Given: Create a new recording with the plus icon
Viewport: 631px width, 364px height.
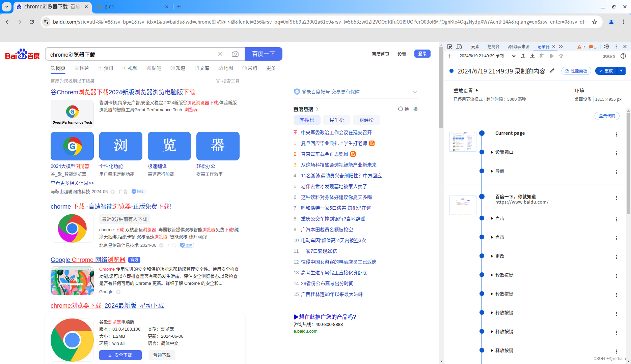Looking at the screenshot, I should [450, 56].
